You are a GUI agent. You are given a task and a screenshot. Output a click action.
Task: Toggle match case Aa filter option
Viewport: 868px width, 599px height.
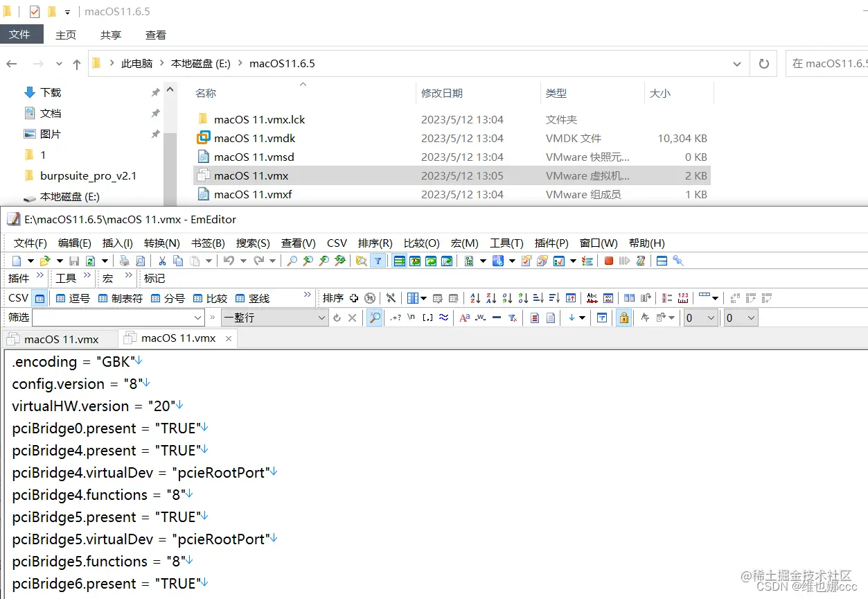pos(464,318)
